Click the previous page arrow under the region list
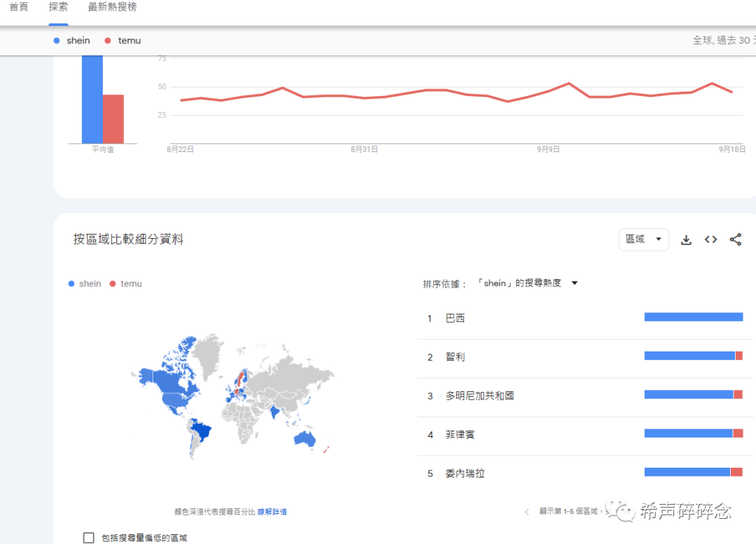This screenshot has width=756, height=544. point(527,512)
